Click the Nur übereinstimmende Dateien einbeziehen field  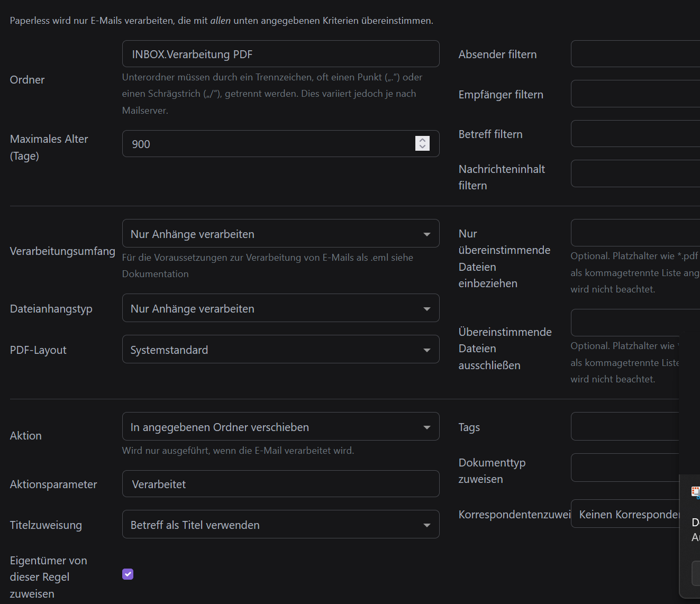point(635,233)
